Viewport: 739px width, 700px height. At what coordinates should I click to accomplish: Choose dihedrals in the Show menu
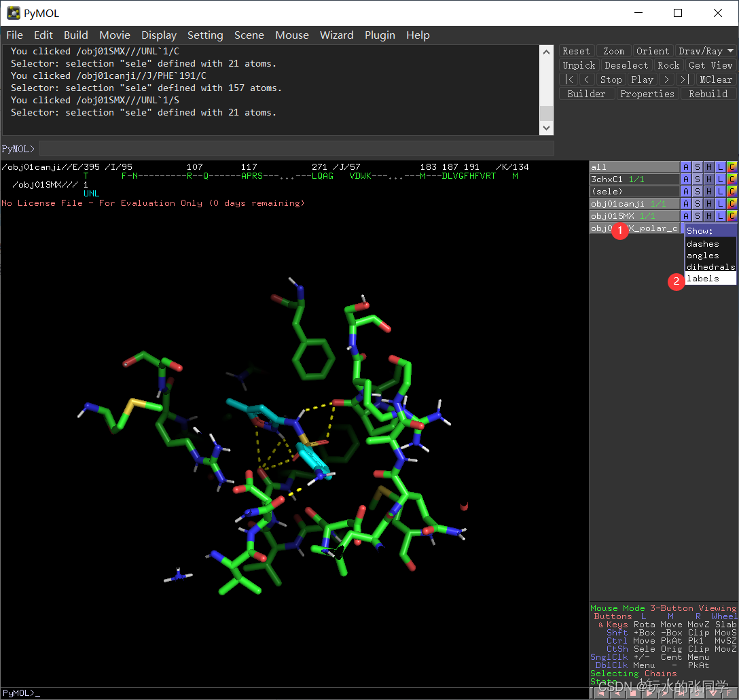710,267
